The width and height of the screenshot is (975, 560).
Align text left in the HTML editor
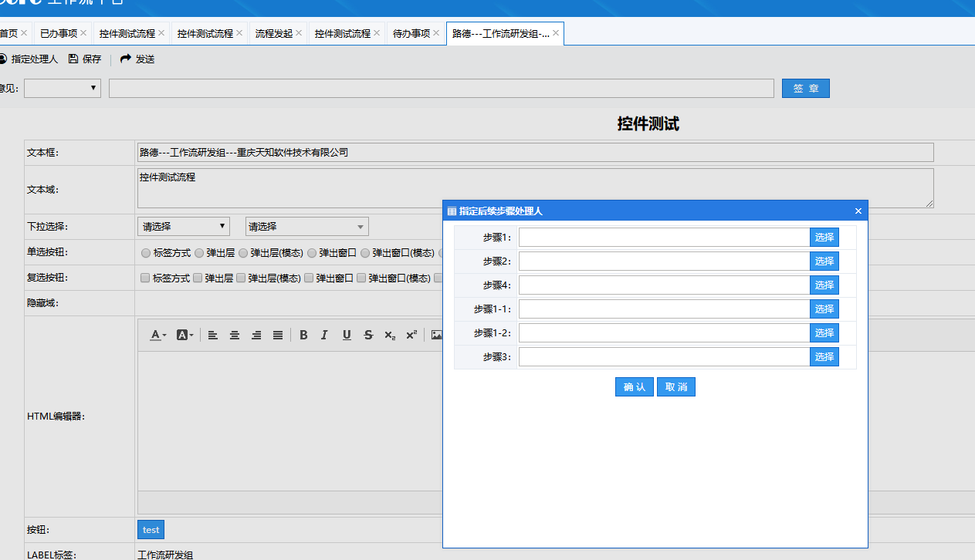[213, 335]
